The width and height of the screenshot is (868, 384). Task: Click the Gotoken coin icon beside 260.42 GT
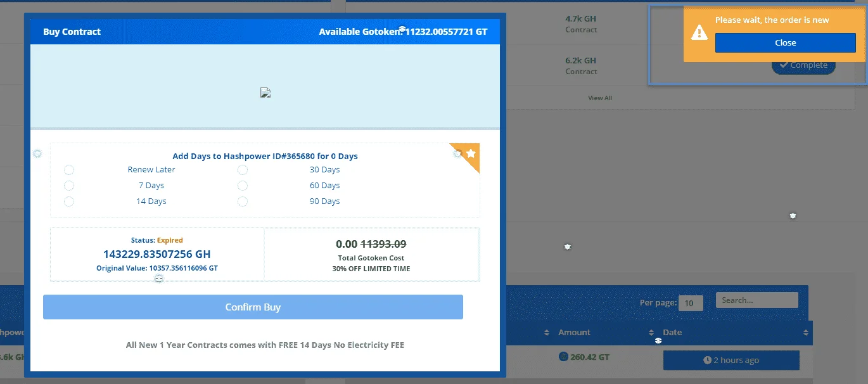pos(563,357)
